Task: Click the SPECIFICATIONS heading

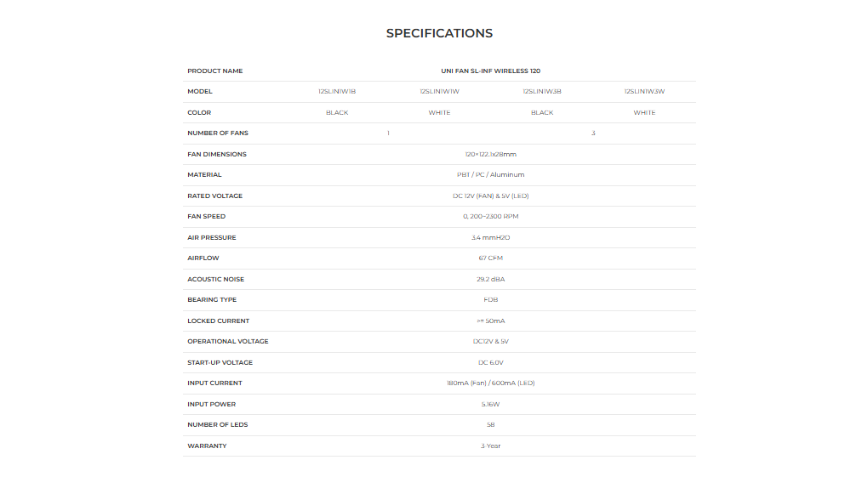Action: (x=439, y=33)
